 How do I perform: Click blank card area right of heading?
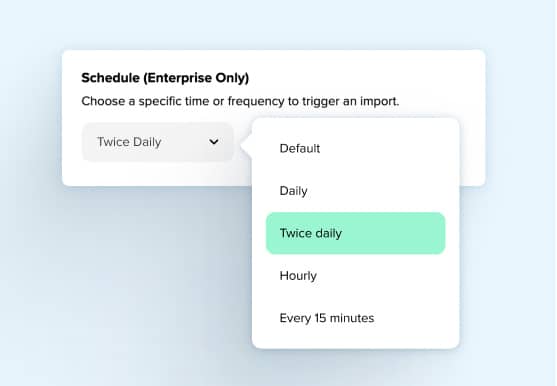click(x=366, y=78)
